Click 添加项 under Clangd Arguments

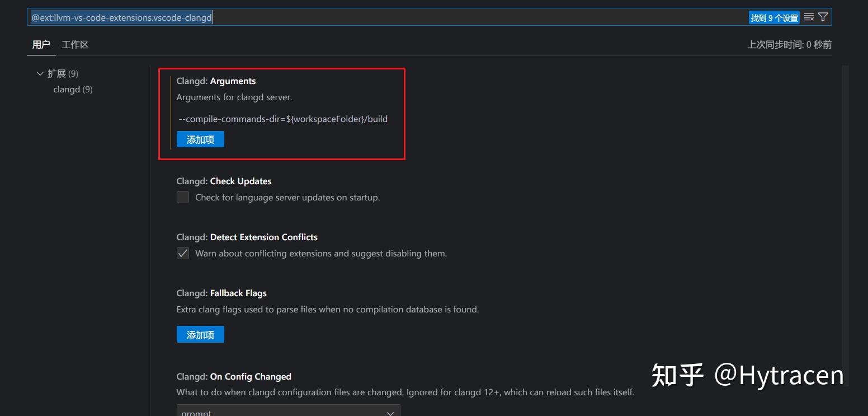(200, 139)
